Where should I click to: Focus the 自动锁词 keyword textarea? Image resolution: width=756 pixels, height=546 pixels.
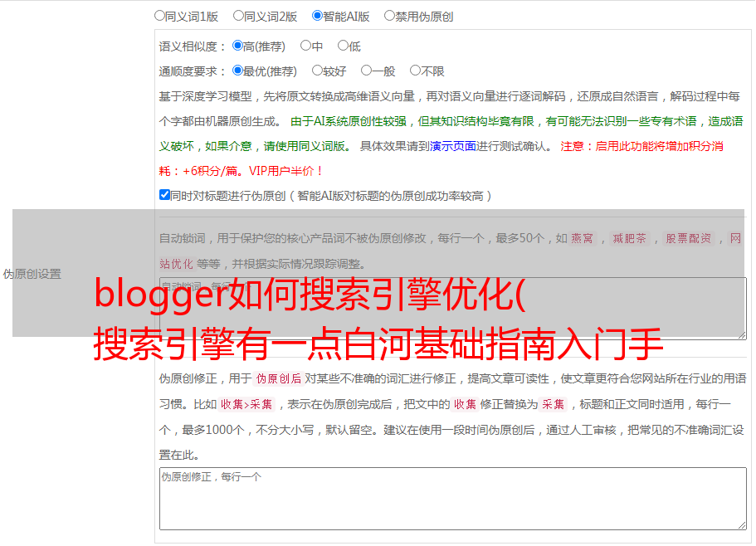(x=453, y=309)
